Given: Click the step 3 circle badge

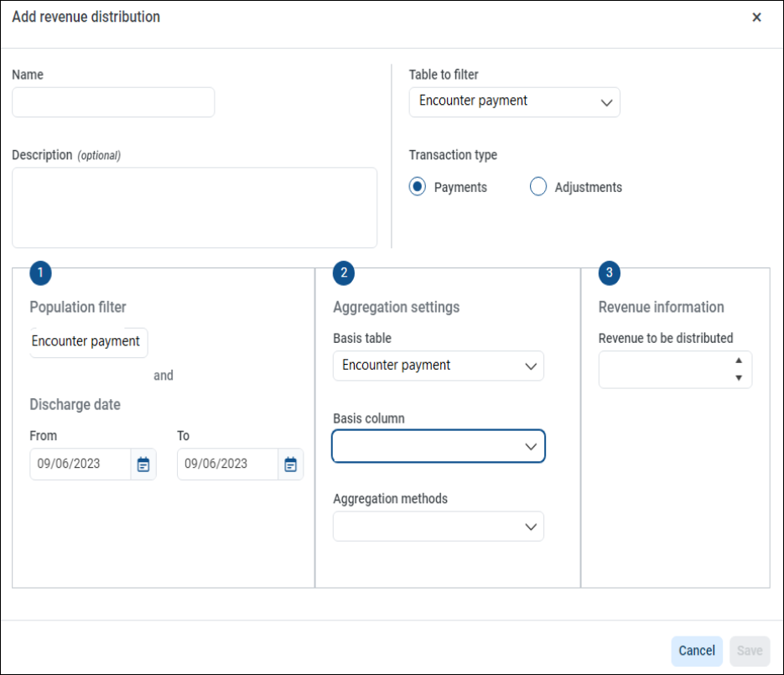Looking at the screenshot, I should 609,273.
